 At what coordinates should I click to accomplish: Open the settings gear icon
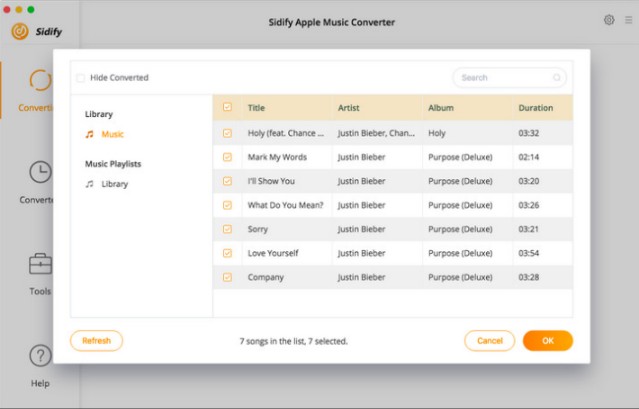point(609,20)
